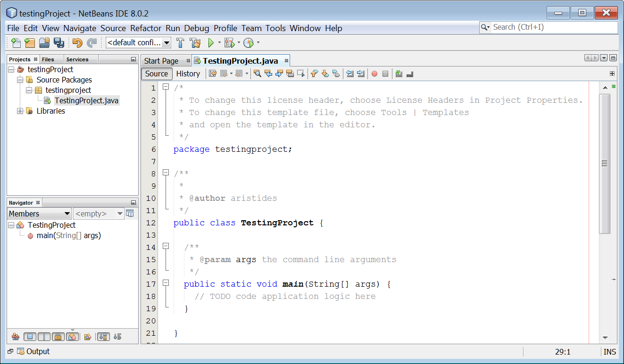Viewport: 624px width, 364px height.
Task: Click the Undo icon in the toolbar
Action: (77, 42)
